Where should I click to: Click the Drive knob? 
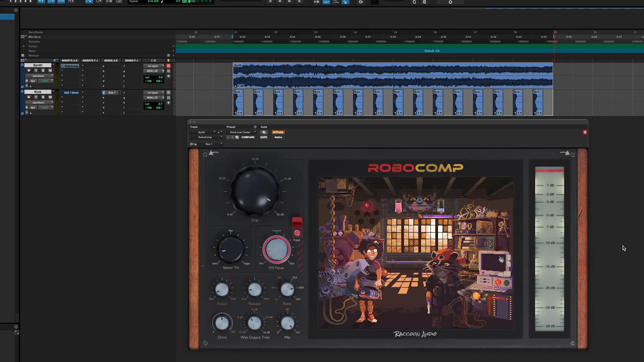click(x=222, y=323)
